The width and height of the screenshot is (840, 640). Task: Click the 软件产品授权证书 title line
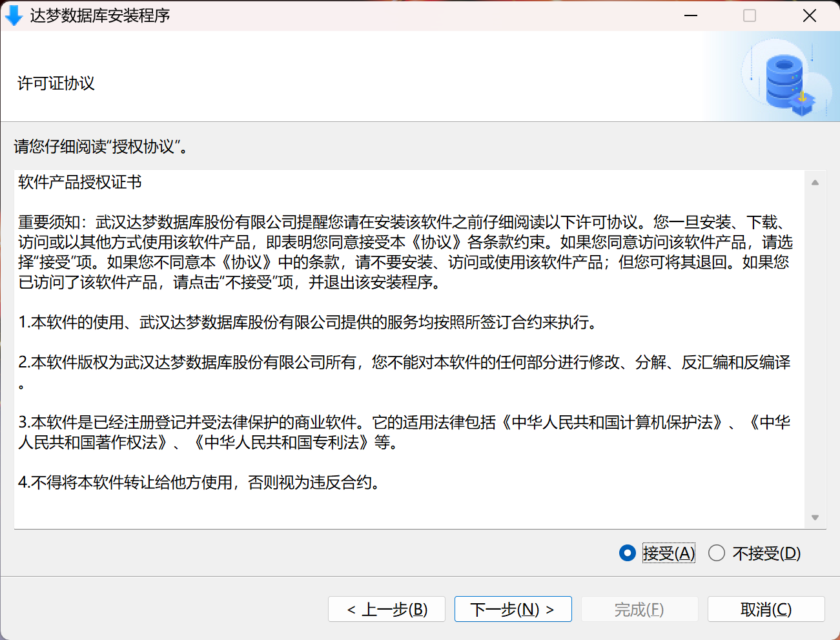pyautogui.click(x=80, y=182)
